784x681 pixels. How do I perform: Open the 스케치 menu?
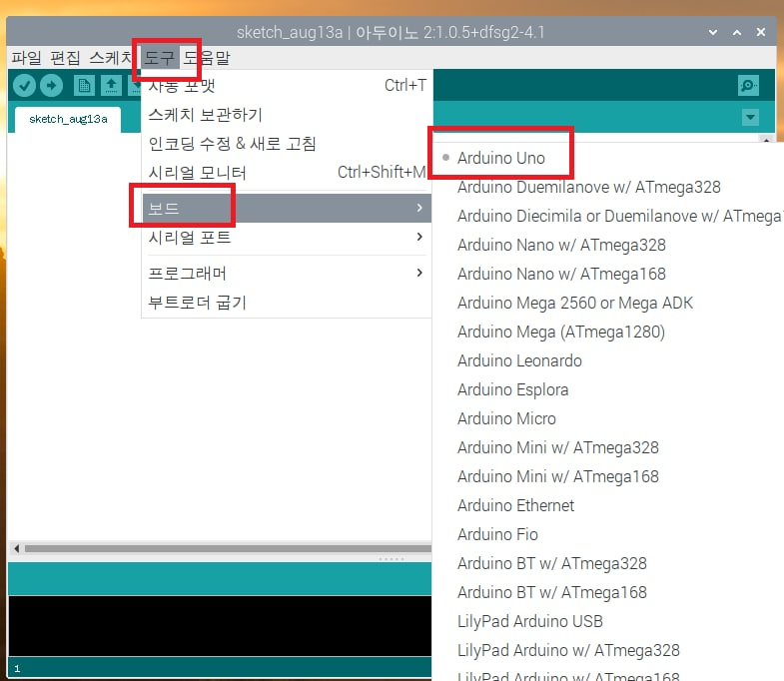(x=110, y=58)
